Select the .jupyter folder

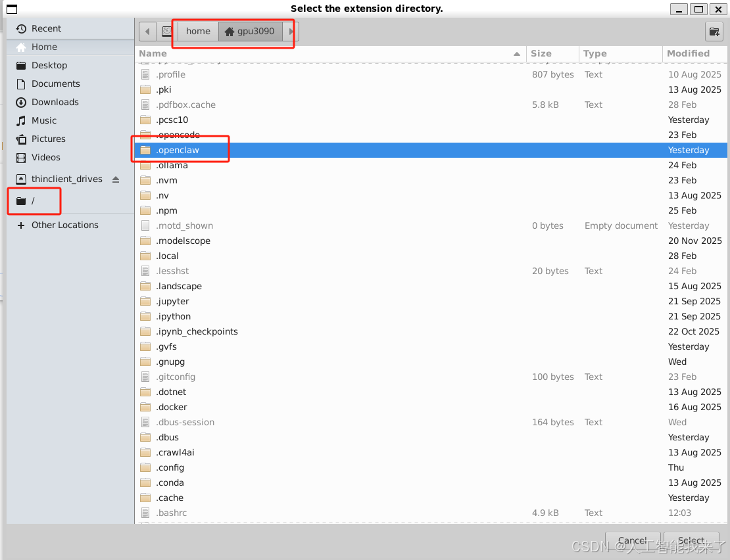coord(431,302)
